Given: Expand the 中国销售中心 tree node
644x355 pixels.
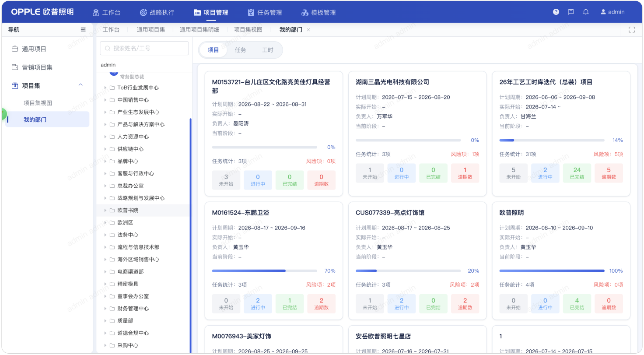Looking at the screenshot, I should click(105, 100).
